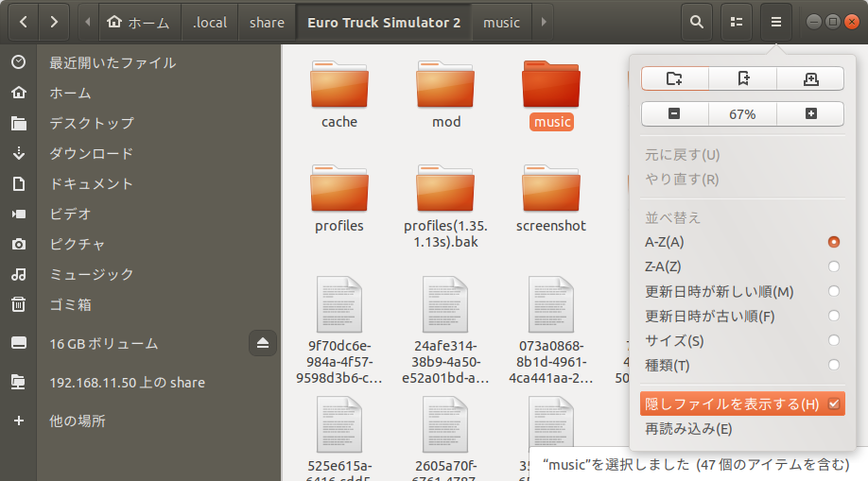
Task: Select the Euro Truck Simulator 2 path segment
Action: pos(384,22)
